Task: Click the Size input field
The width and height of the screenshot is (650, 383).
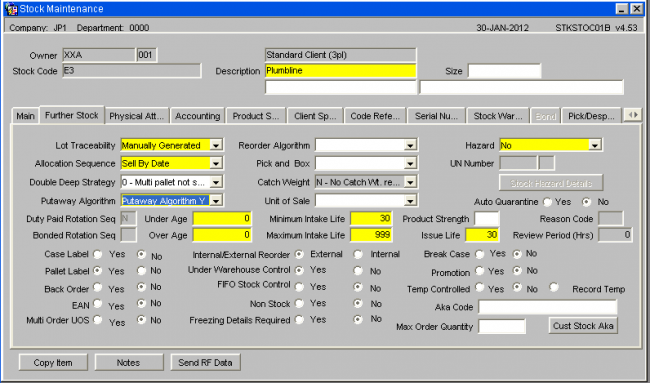Action: [x=504, y=71]
